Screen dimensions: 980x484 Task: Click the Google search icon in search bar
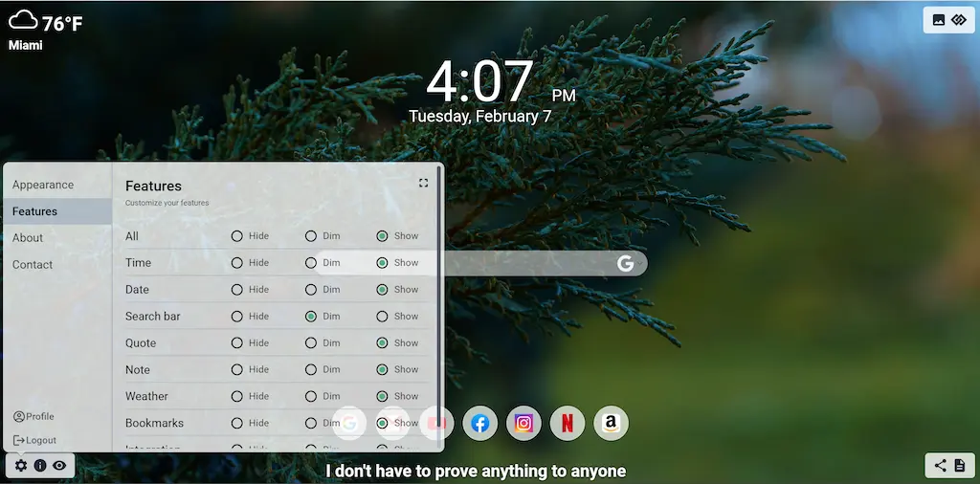point(626,263)
